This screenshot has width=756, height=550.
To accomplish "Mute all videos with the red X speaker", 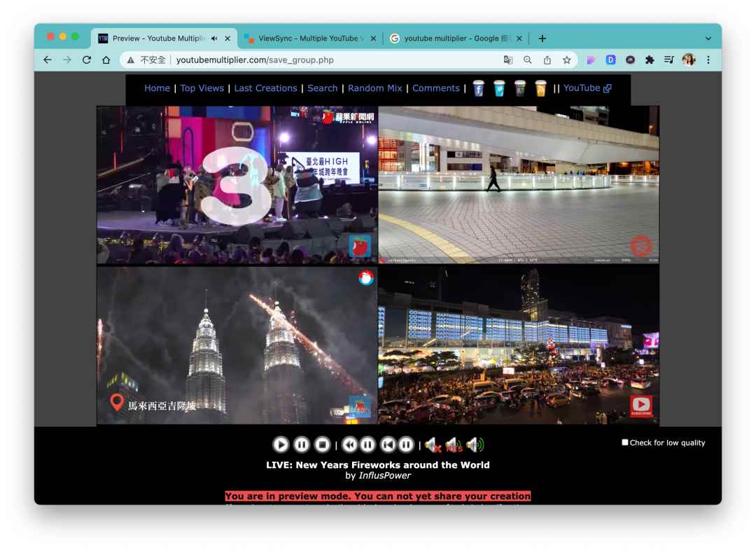I will (x=433, y=444).
